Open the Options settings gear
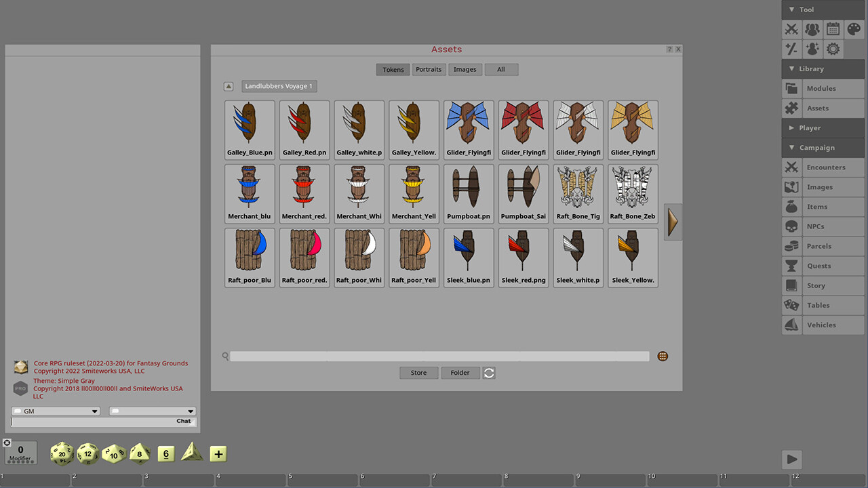868x488 pixels. click(x=832, y=48)
